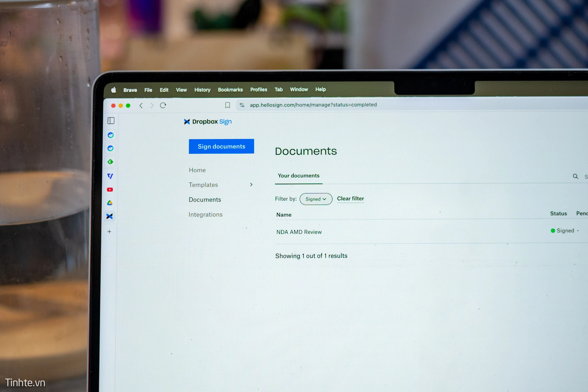Click the search magnifier icon

(575, 176)
